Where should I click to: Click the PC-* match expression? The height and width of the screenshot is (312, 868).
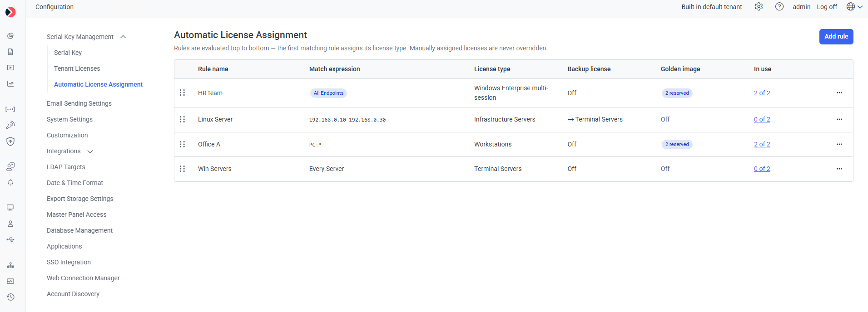[x=315, y=145]
